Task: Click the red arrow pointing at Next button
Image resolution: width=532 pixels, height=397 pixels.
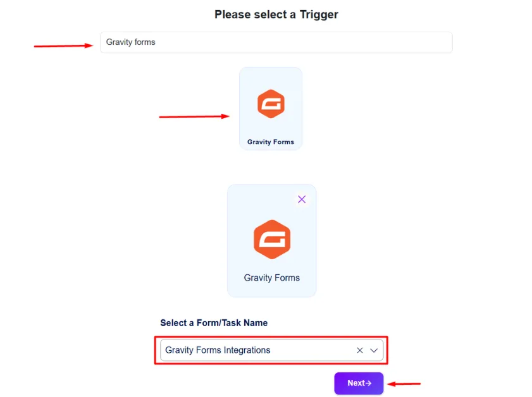Action: (405, 383)
